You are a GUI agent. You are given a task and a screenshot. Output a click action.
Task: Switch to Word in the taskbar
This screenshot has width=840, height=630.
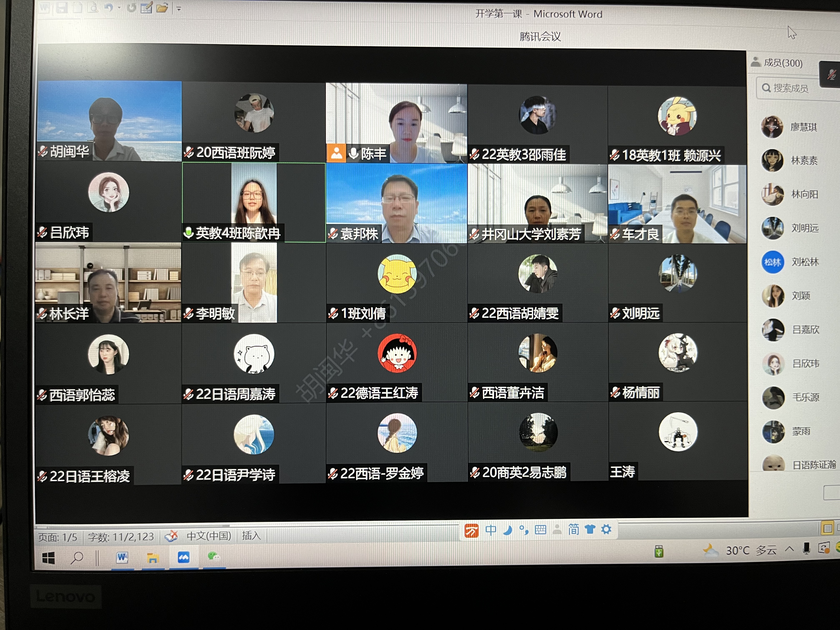click(122, 557)
